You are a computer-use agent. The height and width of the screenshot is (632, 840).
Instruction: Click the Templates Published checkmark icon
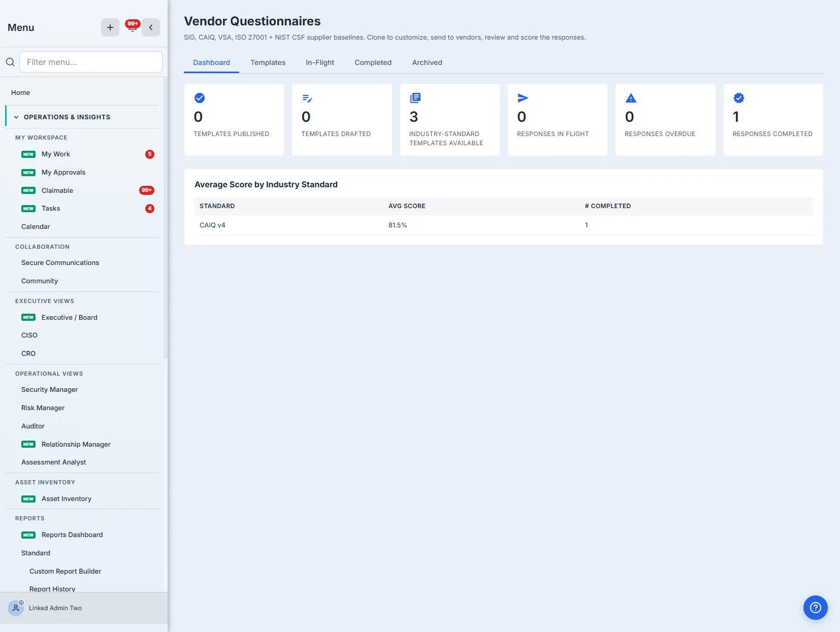[x=200, y=98]
